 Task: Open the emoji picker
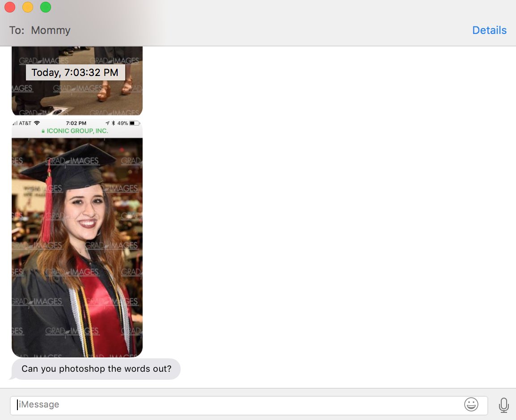point(471,404)
